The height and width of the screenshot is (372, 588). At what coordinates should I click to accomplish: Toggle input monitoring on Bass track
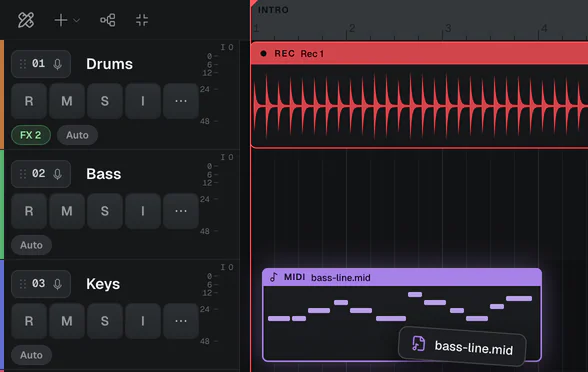(143, 211)
